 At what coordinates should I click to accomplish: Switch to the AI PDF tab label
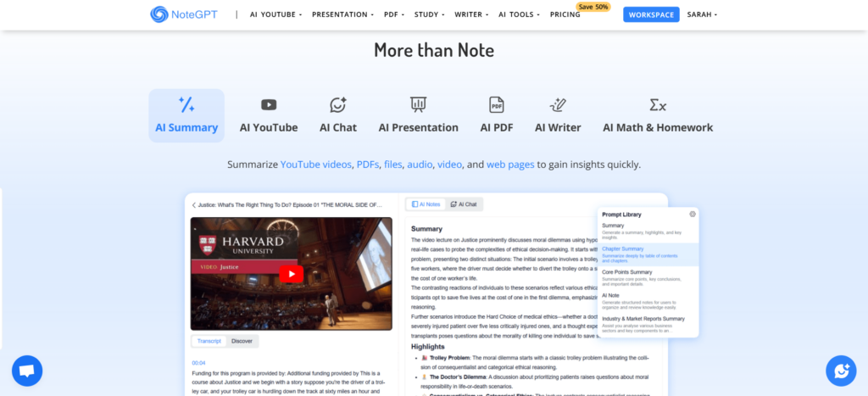pyautogui.click(x=497, y=127)
